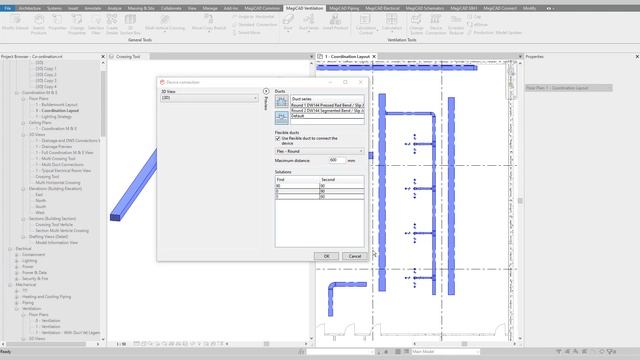This screenshot has height=360, width=640.
Task: Collapse the Mechanical tree node
Action: pyautogui.click(x=10, y=284)
